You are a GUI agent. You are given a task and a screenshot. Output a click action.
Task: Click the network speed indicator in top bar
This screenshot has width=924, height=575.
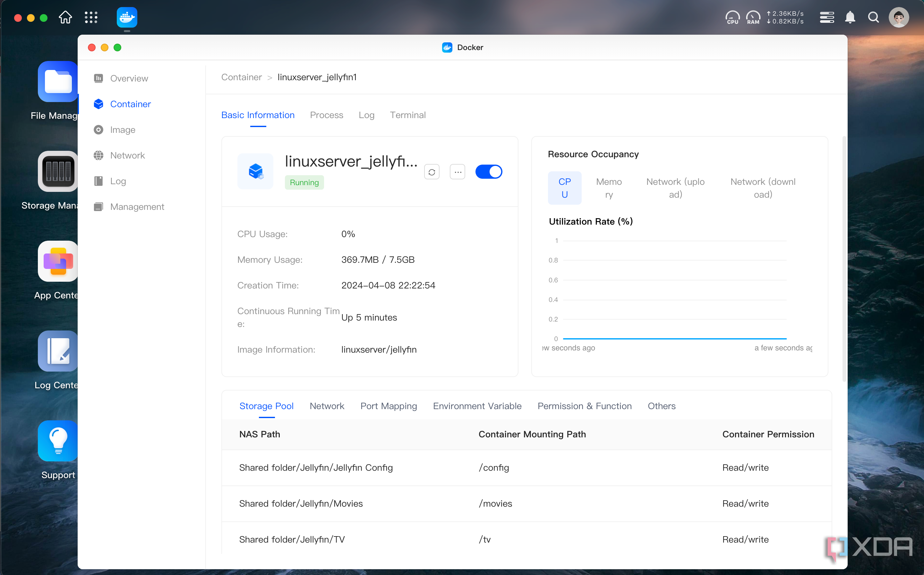785,17
